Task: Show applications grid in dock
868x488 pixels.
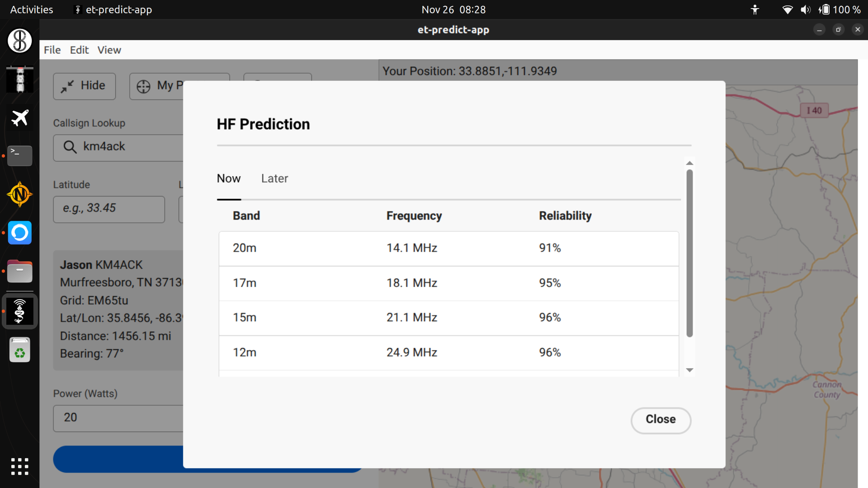Action: click(19, 466)
